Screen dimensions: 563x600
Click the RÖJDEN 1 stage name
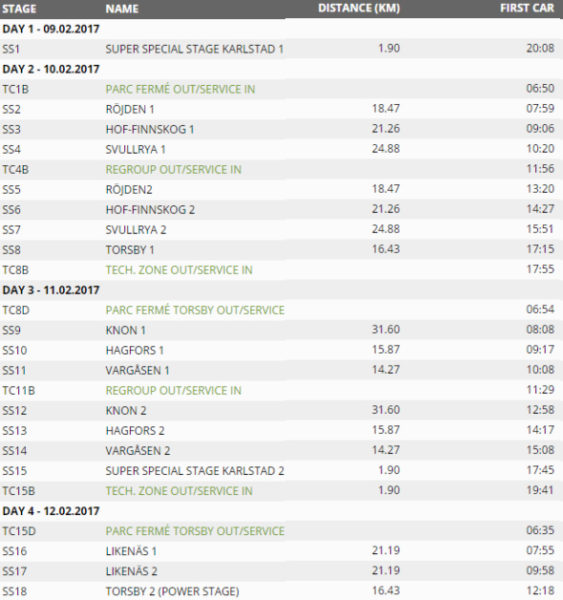click(x=130, y=109)
